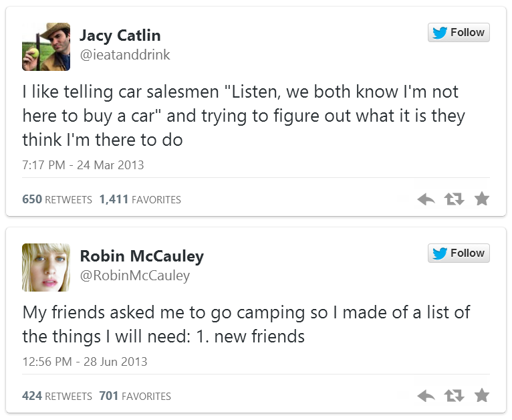The height and width of the screenshot is (420, 512).
Task: Retweet the car salesmen tweet
Action: tap(455, 199)
